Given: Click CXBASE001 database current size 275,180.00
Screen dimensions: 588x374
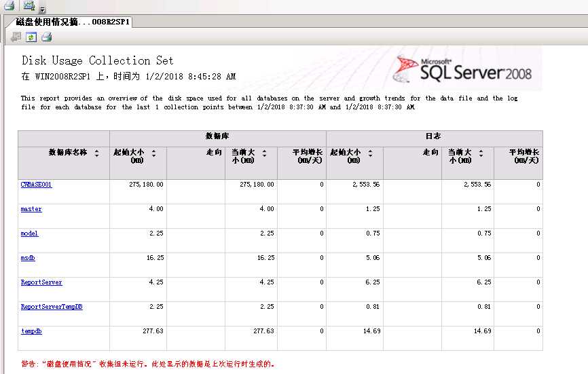Looking at the screenshot, I should pos(257,185).
